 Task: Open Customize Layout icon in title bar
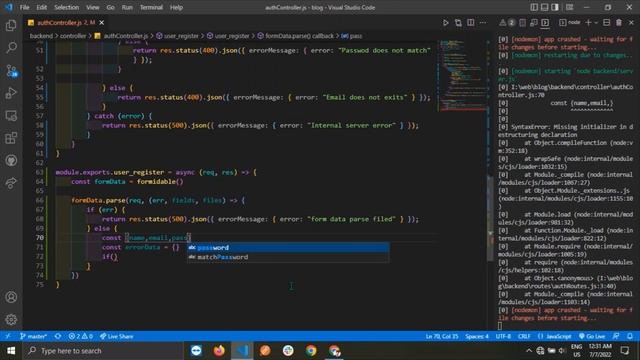pos(569,7)
